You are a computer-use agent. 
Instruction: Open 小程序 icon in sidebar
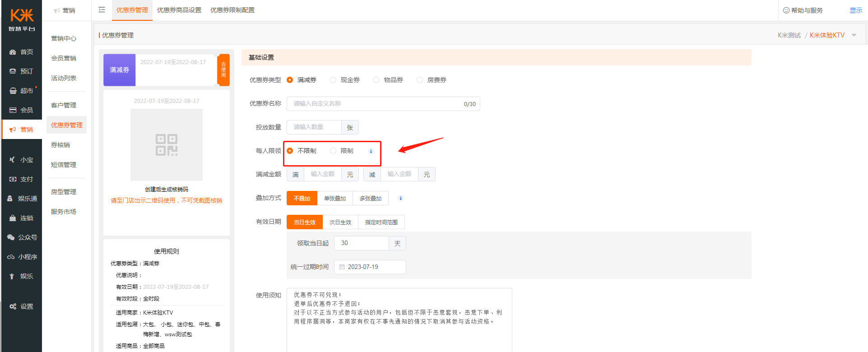10,257
